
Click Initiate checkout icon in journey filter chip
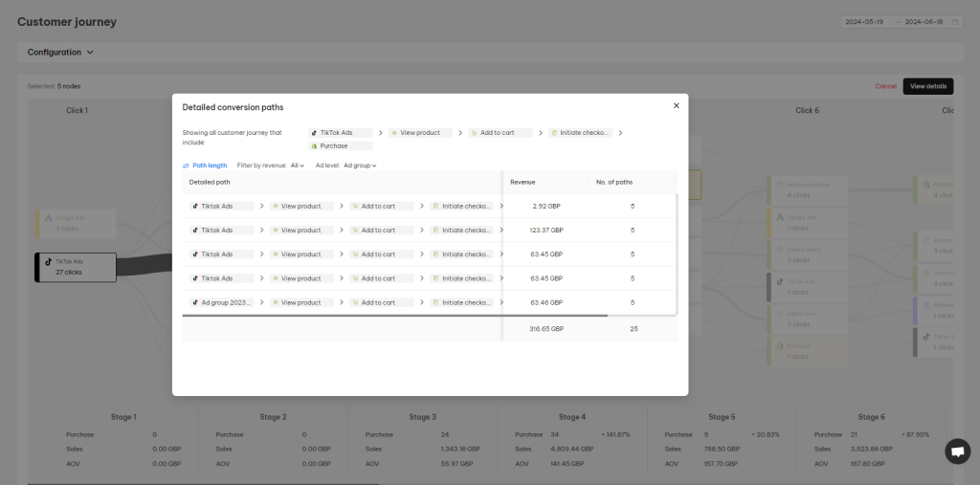click(x=554, y=133)
